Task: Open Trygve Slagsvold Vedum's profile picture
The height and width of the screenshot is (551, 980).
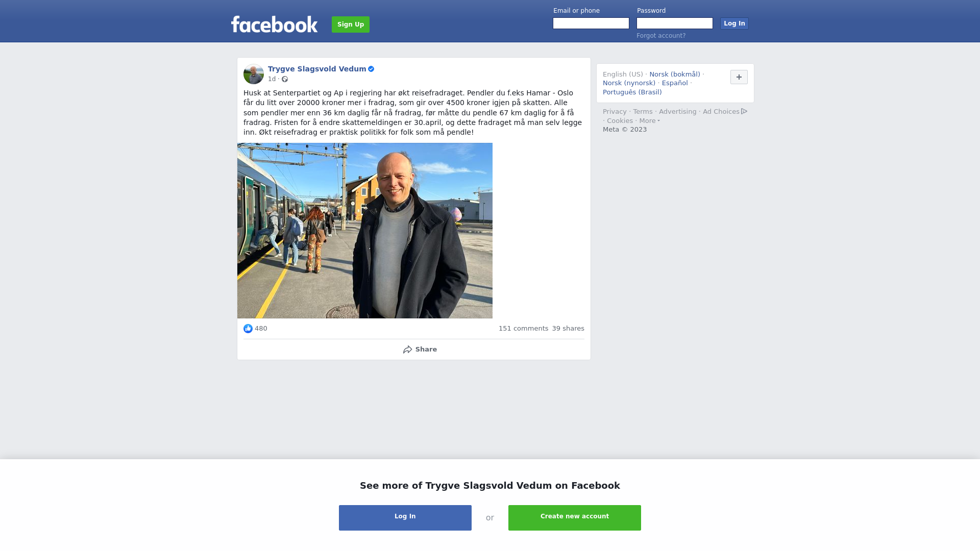Action: (x=254, y=74)
